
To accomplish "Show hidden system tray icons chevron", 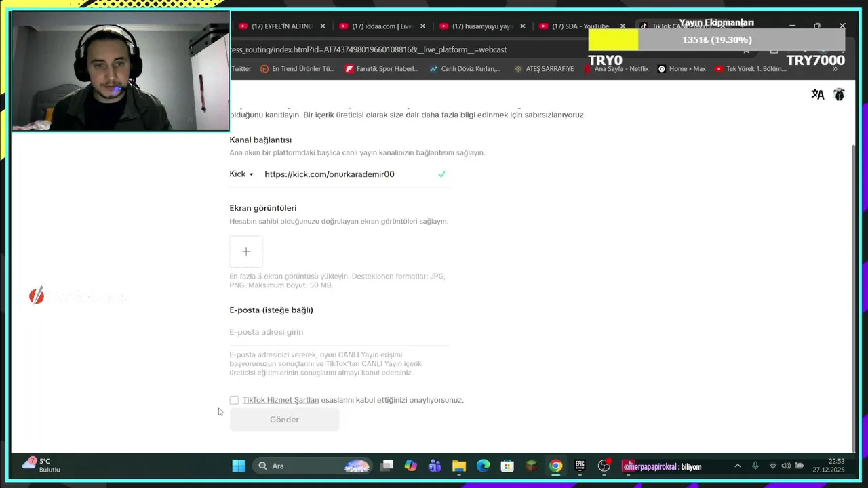I will pyautogui.click(x=737, y=466).
